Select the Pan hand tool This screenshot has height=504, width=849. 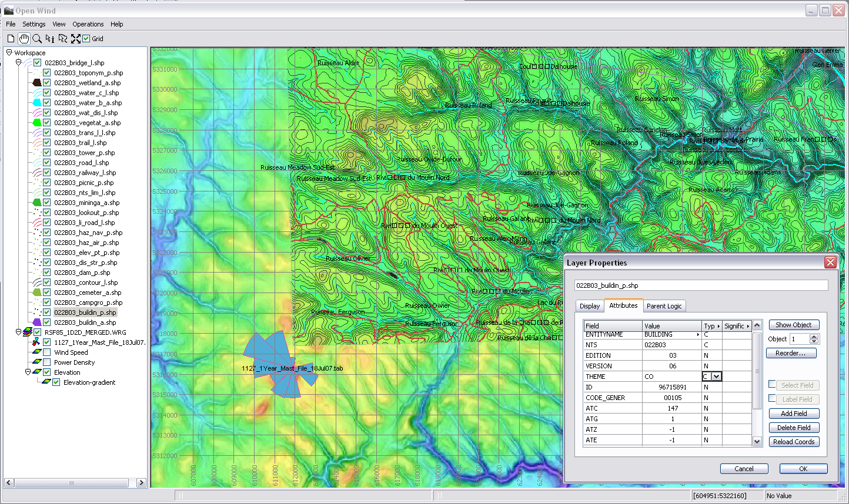point(24,39)
